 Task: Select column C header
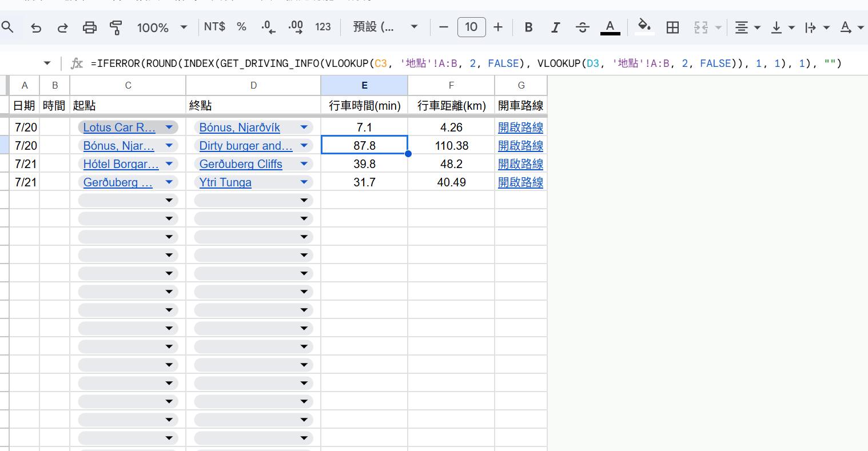tap(128, 85)
